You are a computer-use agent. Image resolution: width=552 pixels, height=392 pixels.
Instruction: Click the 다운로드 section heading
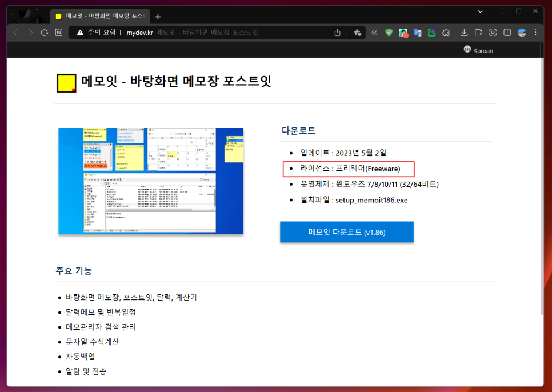pos(298,130)
